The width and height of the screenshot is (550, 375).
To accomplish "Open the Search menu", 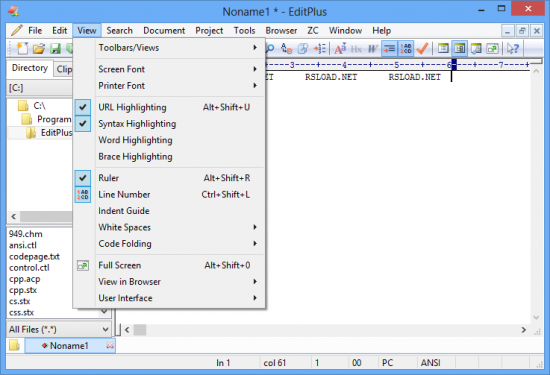I will point(120,31).
